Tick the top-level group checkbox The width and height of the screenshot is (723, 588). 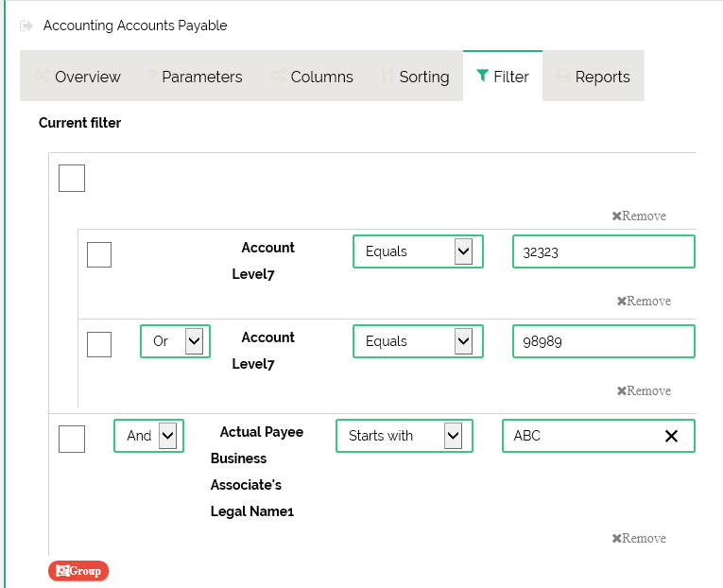[72, 179]
